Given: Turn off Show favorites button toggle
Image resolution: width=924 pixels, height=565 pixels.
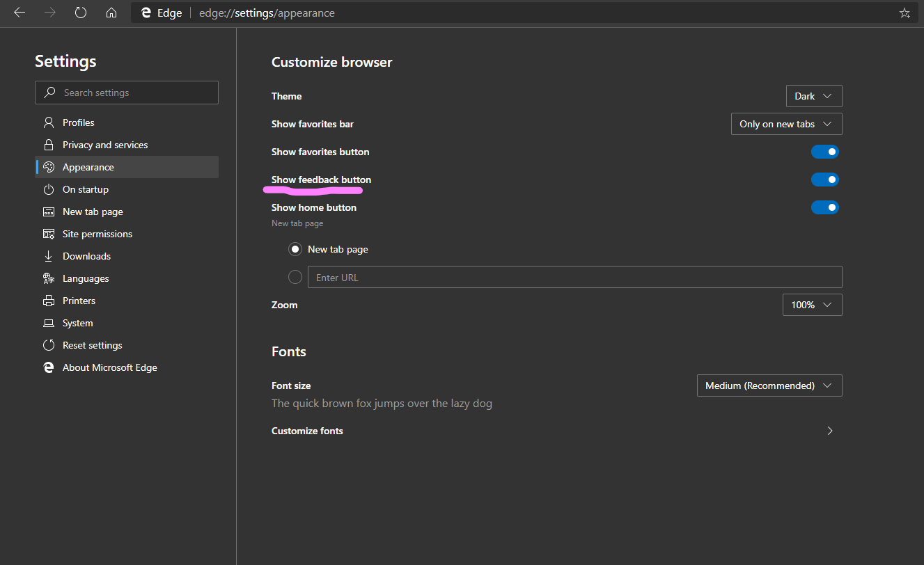Looking at the screenshot, I should (825, 152).
